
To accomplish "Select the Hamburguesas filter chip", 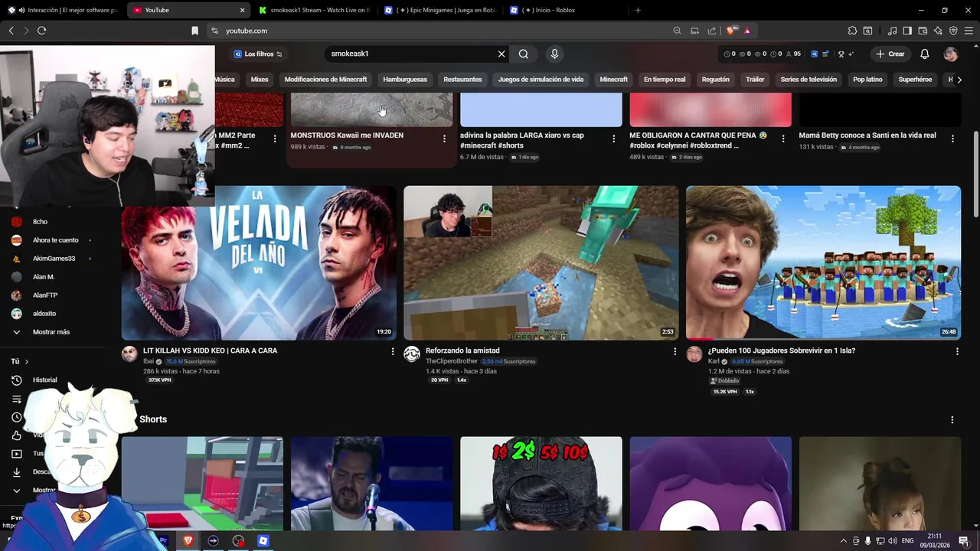I will click(x=405, y=80).
